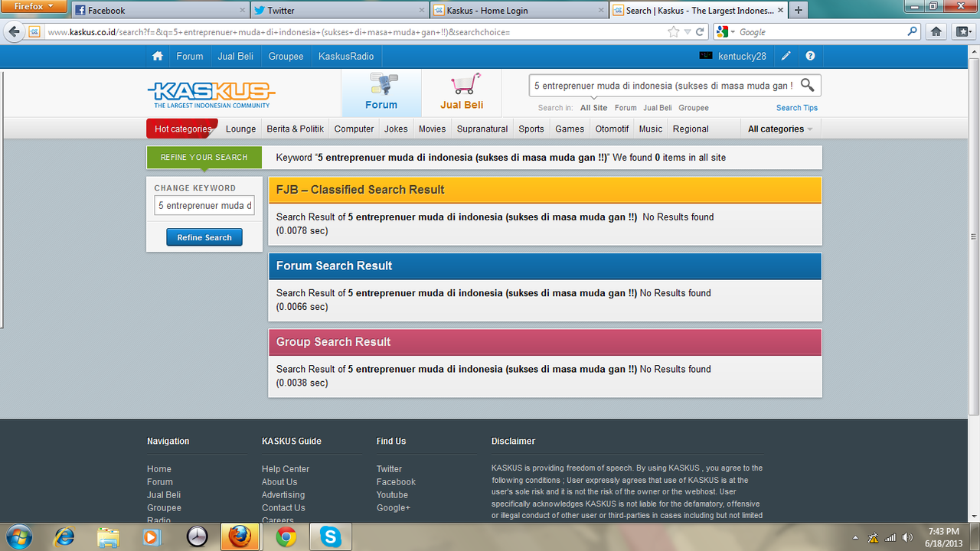Set search scope to Groupee
Image resolution: width=980 pixels, height=551 pixels.
click(694, 108)
